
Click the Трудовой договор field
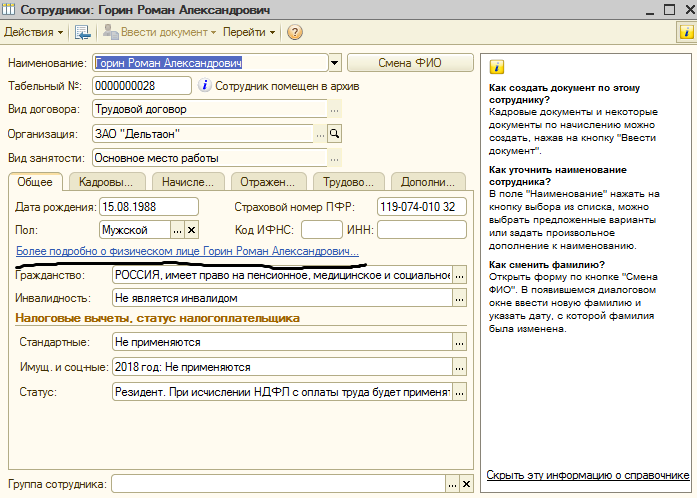(x=210, y=109)
